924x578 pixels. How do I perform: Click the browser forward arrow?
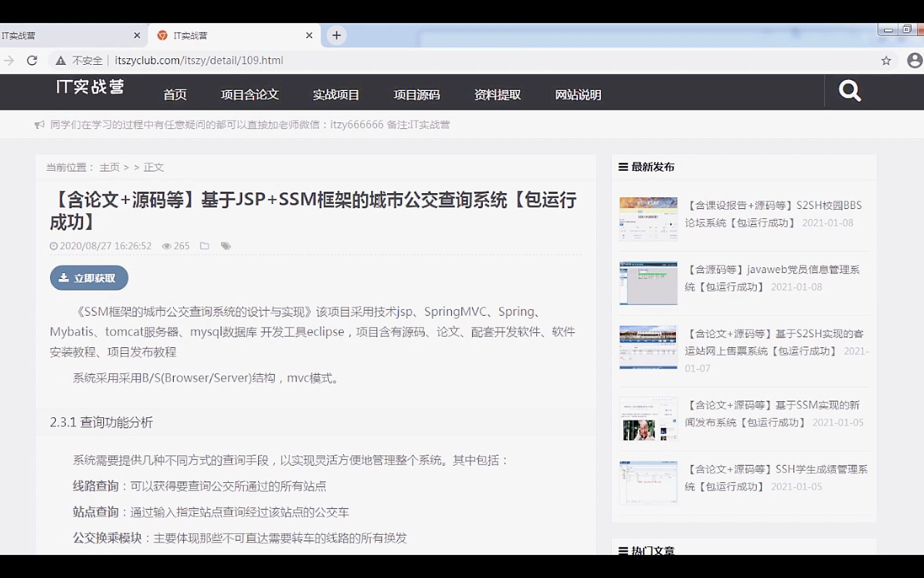coord(9,60)
